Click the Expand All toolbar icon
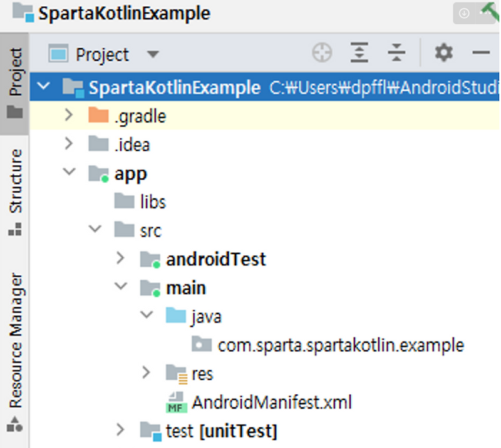Viewport: 501px width, 448px height. (359, 53)
